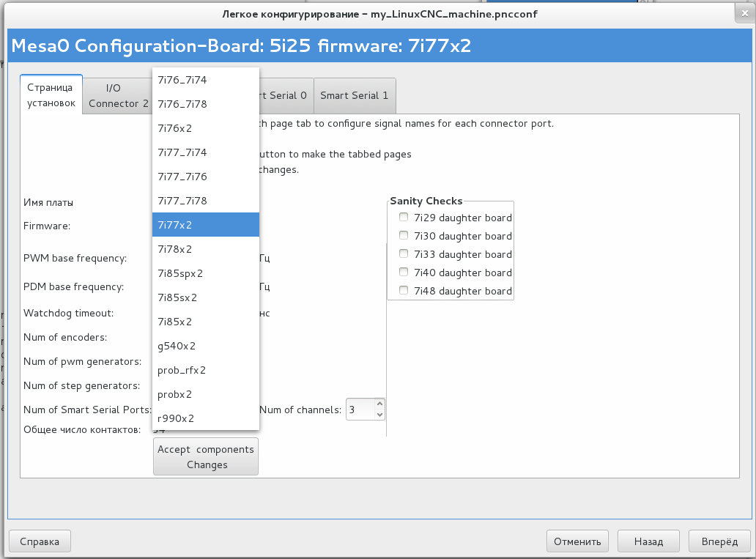This screenshot has height=559, width=756.
Task: Pick 7i85x2 in firmware list
Action: coord(206,321)
